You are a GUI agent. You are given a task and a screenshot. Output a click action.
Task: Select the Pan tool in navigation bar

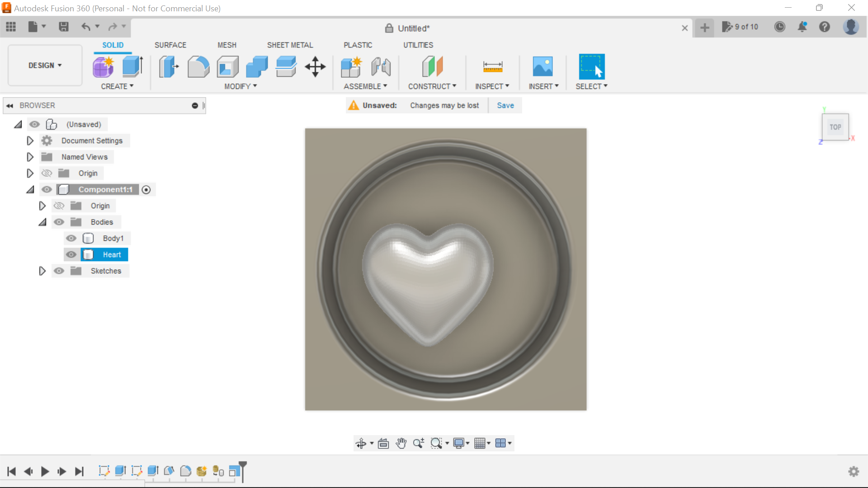(401, 443)
